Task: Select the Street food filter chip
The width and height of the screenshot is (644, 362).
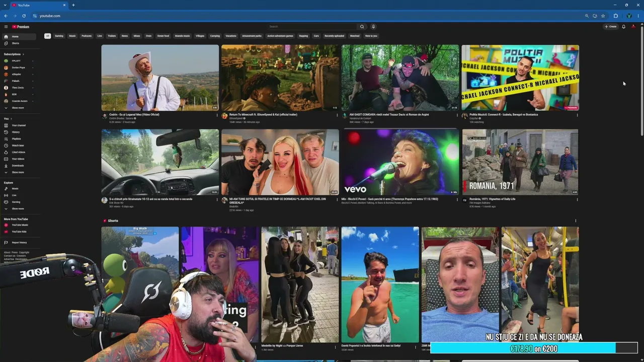Action: pyautogui.click(x=163, y=36)
